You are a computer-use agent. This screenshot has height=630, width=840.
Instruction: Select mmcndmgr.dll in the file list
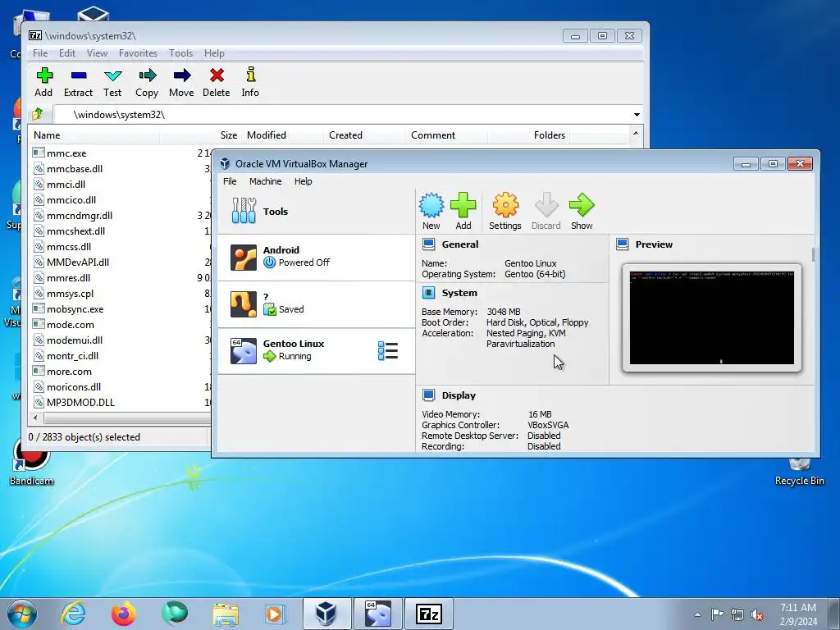click(80, 216)
